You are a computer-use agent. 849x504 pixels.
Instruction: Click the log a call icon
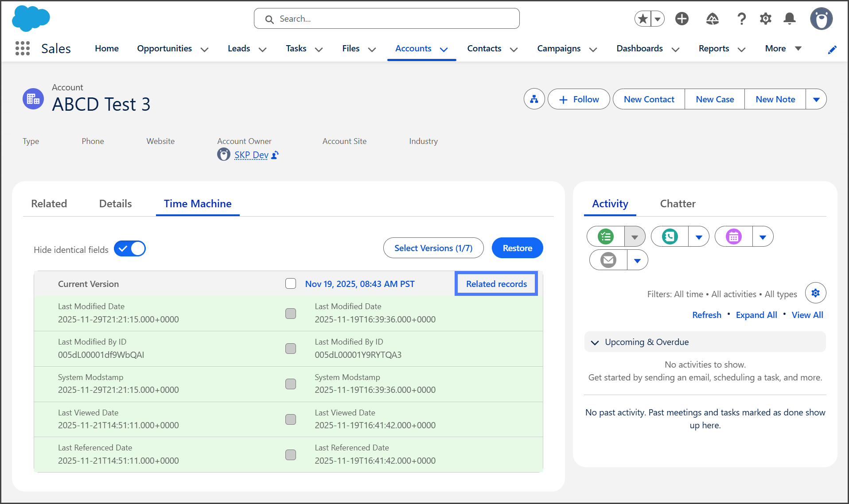[670, 236]
